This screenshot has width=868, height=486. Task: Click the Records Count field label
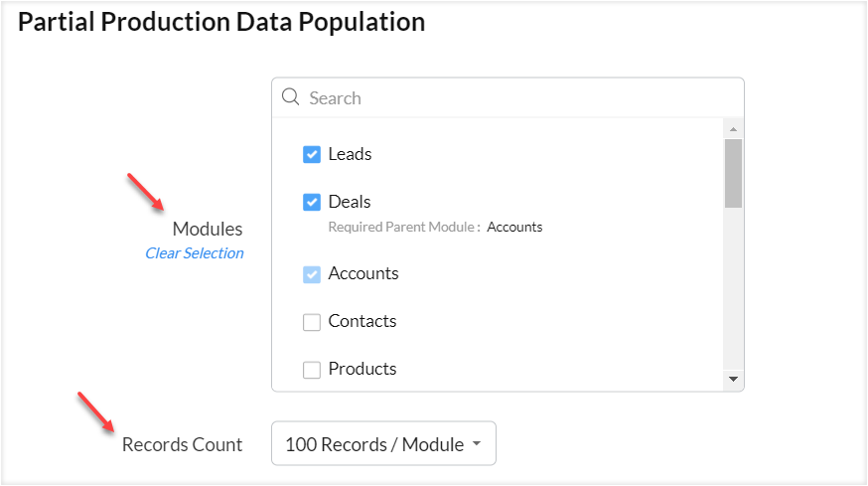(182, 444)
